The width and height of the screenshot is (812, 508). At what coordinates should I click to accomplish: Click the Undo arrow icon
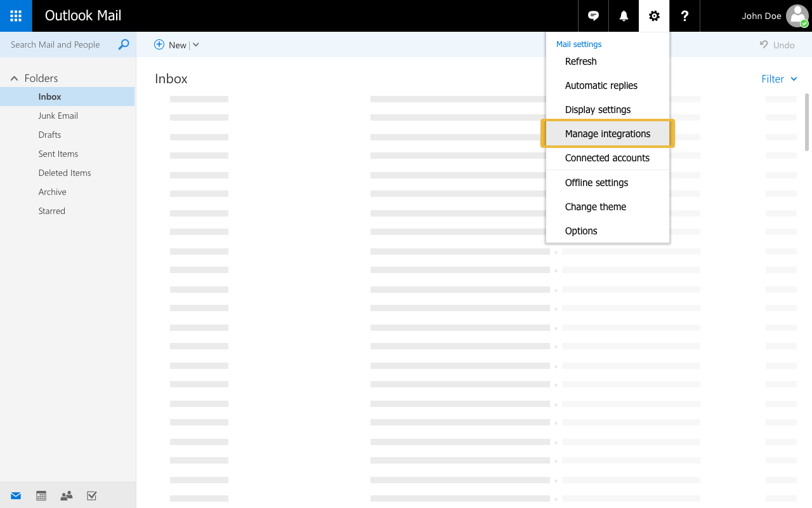pyautogui.click(x=764, y=44)
